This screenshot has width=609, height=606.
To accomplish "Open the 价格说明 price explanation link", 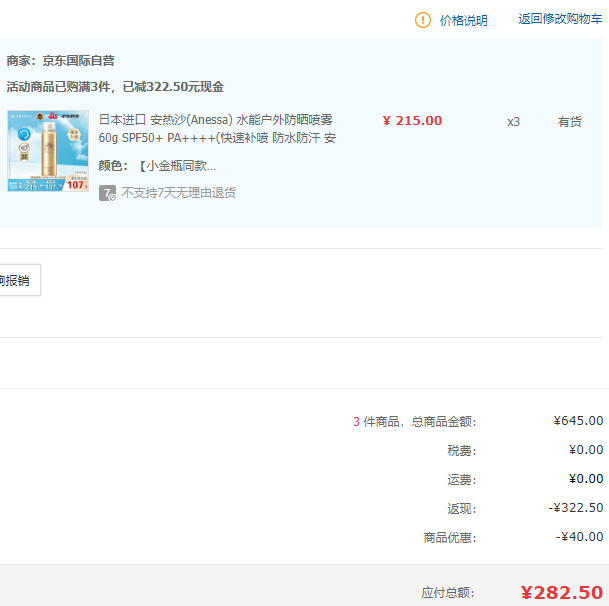I will pos(463,20).
